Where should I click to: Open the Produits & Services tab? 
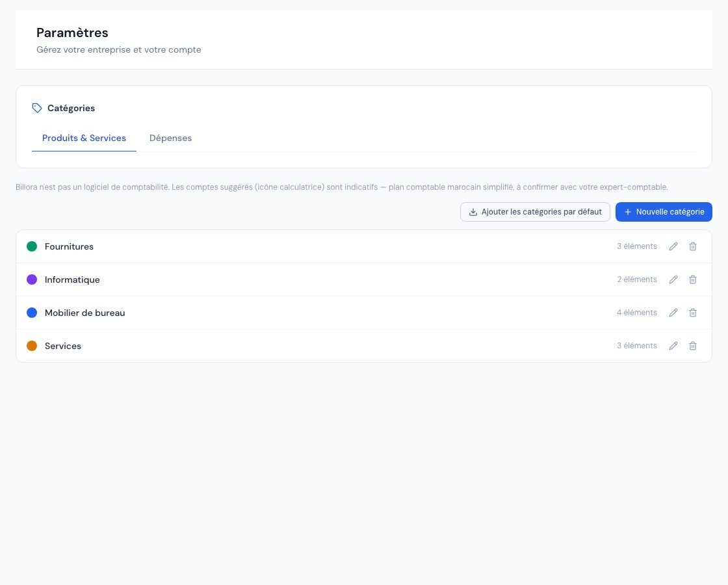pos(84,138)
